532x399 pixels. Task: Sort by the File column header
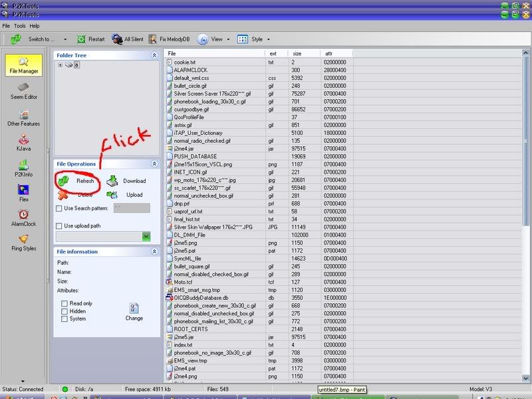coord(215,53)
